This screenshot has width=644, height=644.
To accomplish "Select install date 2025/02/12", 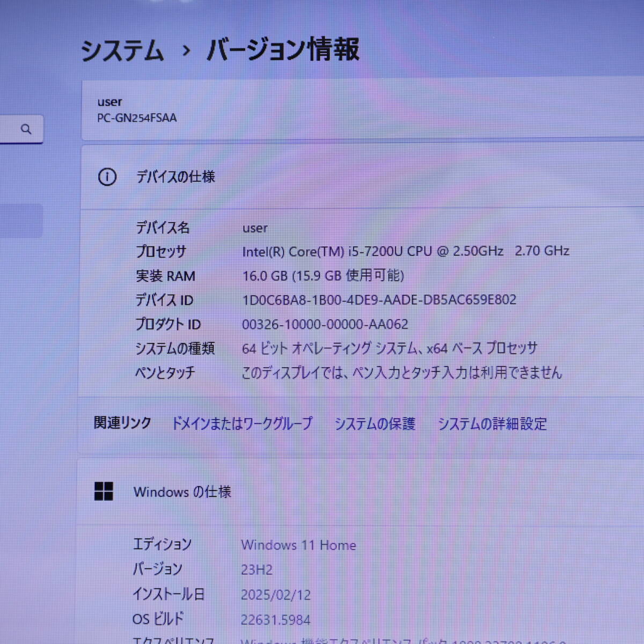I will click(276, 595).
